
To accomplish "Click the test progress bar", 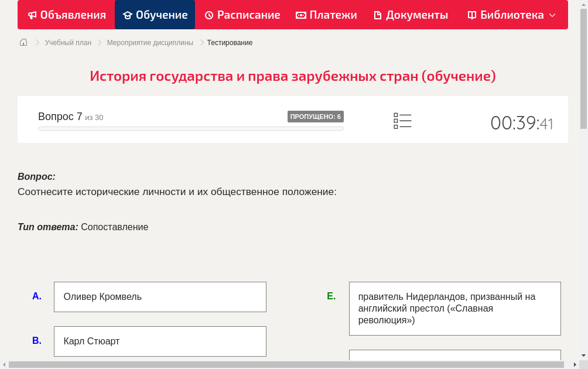I will click(x=190, y=128).
